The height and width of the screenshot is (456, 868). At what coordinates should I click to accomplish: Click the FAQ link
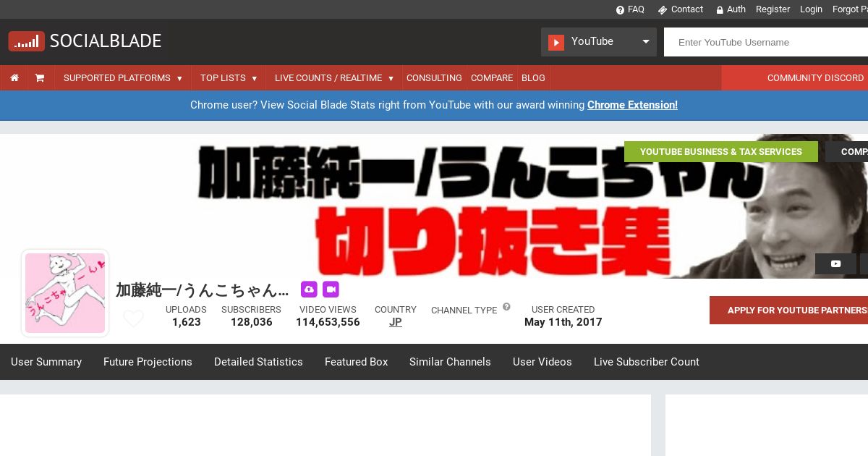click(x=636, y=9)
